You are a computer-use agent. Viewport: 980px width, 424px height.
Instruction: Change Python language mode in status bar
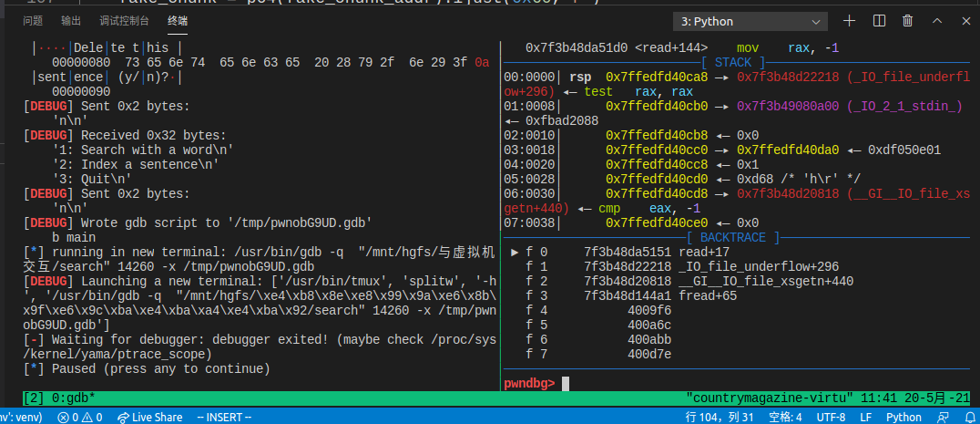(x=903, y=417)
